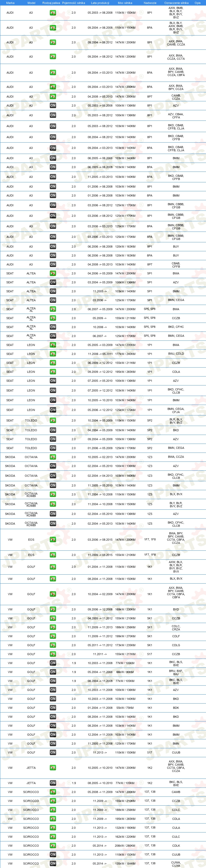The image size is (206, 868).
Task: Select petrol icon in VW GOLF BYD row
Action: click(53, 609)
